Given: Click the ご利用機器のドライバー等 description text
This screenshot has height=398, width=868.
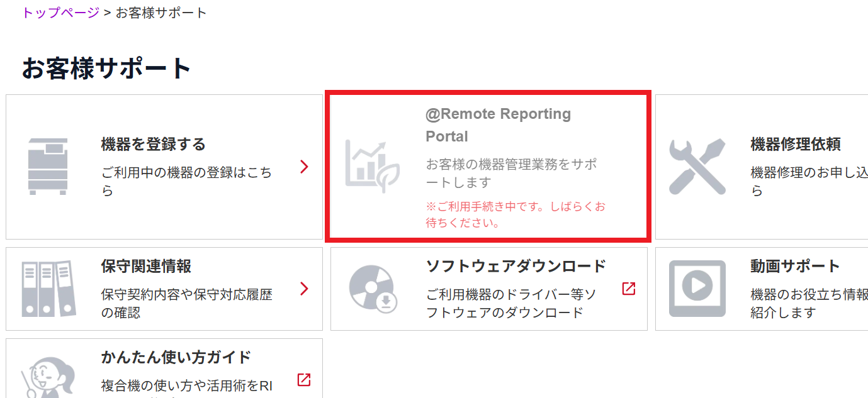Looking at the screenshot, I should tap(512, 303).
